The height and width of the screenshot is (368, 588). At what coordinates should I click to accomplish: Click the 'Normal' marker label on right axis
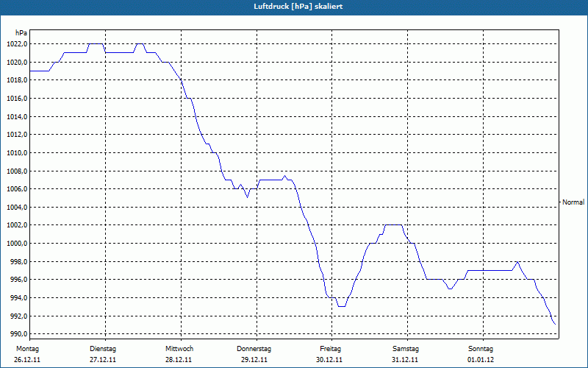(x=573, y=202)
